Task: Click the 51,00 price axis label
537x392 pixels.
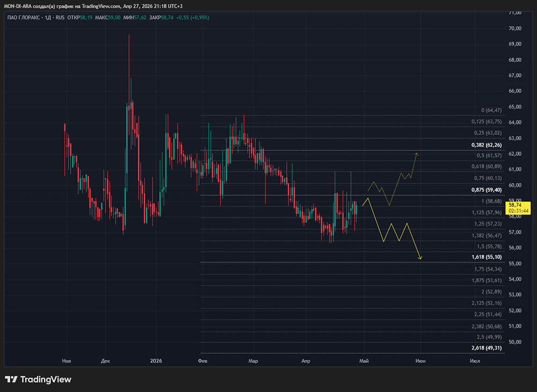Action: (515, 326)
